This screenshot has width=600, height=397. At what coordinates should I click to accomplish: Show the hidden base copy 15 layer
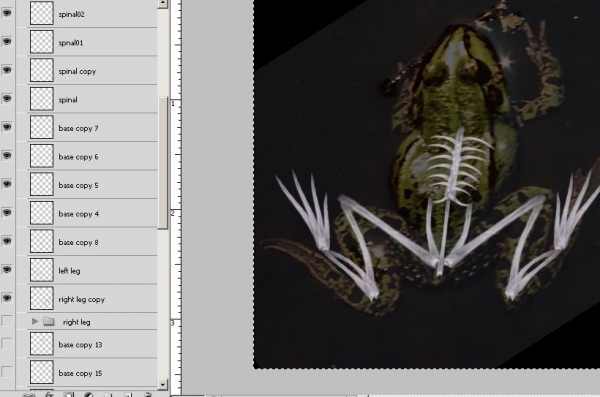(x=7, y=372)
